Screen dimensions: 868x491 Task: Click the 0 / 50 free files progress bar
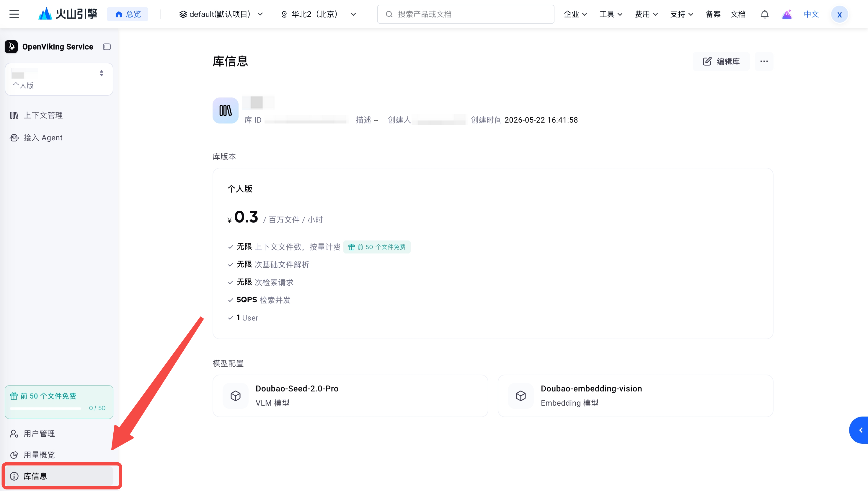tap(45, 408)
